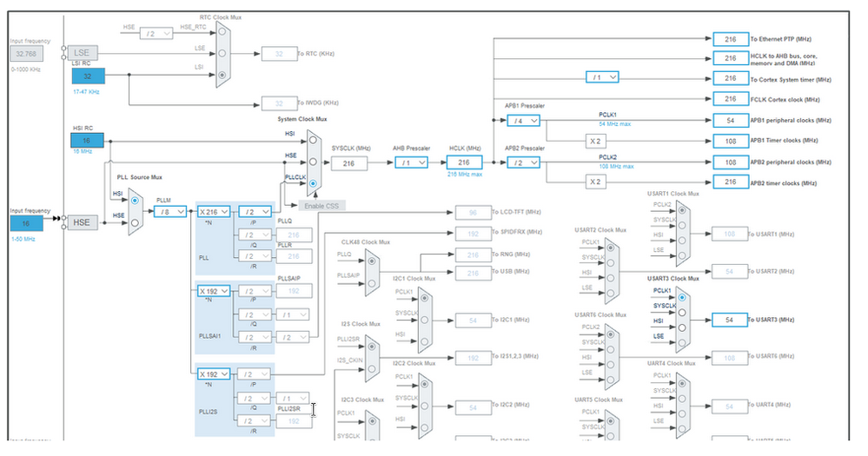Click the To RTC (KHz) 32 value

[x=279, y=54]
